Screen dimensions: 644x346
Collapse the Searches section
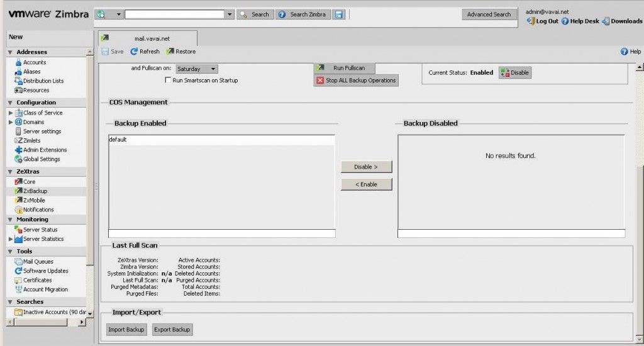(x=10, y=302)
